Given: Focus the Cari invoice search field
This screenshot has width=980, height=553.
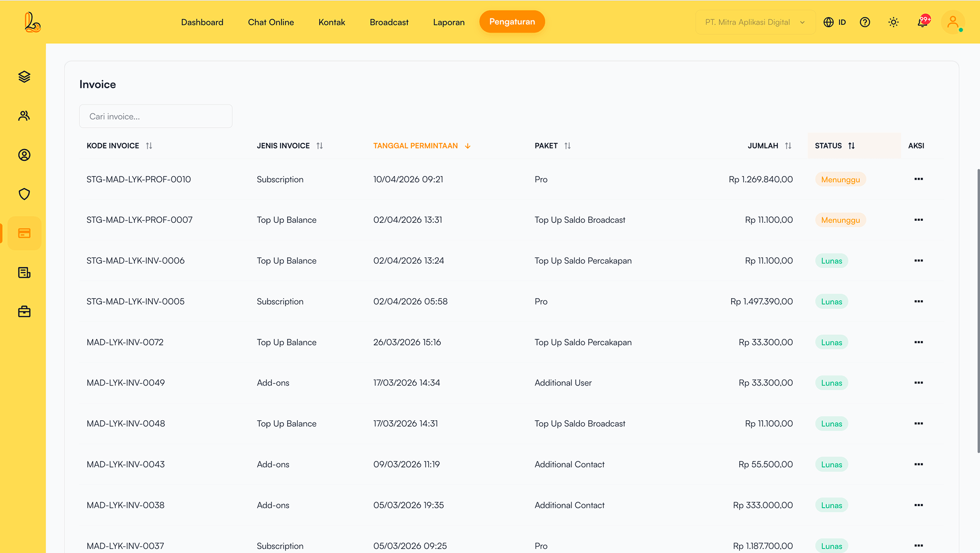Looking at the screenshot, I should 156,117.
